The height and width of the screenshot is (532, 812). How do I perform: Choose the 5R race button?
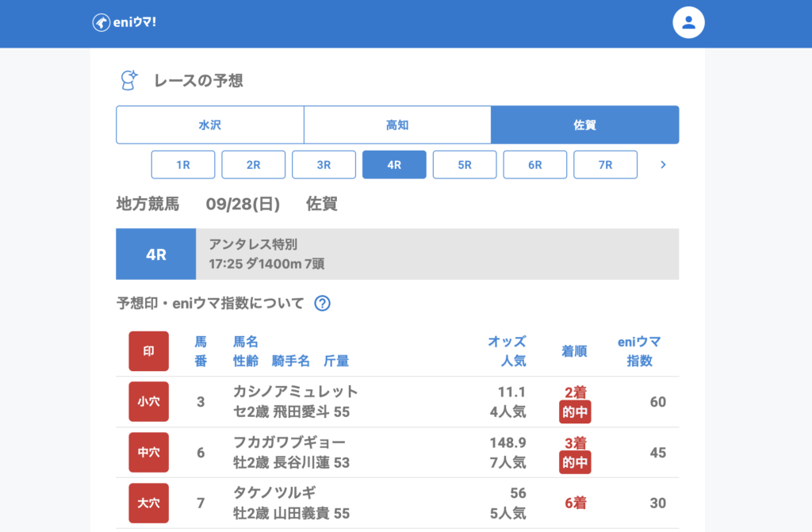pyautogui.click(x=465, y=165)
